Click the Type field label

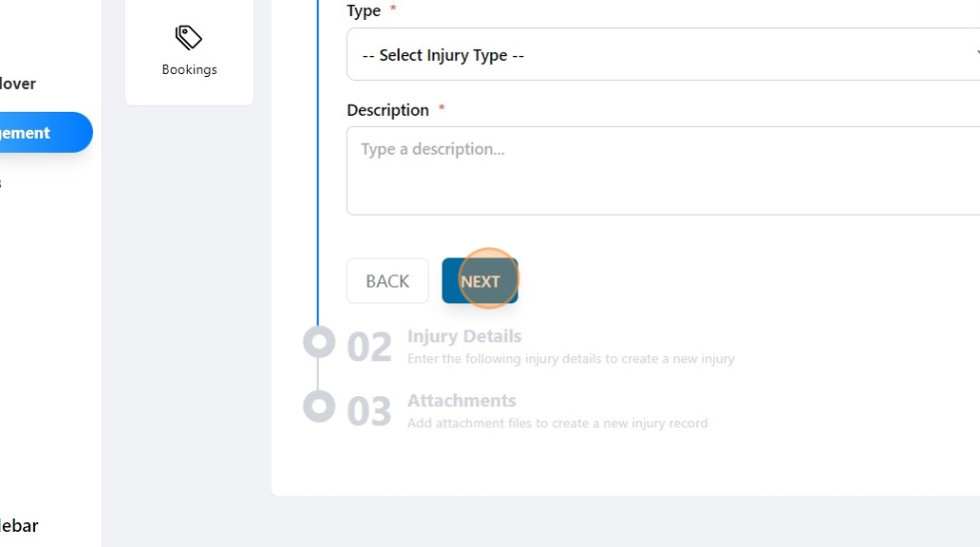[364, 11]
